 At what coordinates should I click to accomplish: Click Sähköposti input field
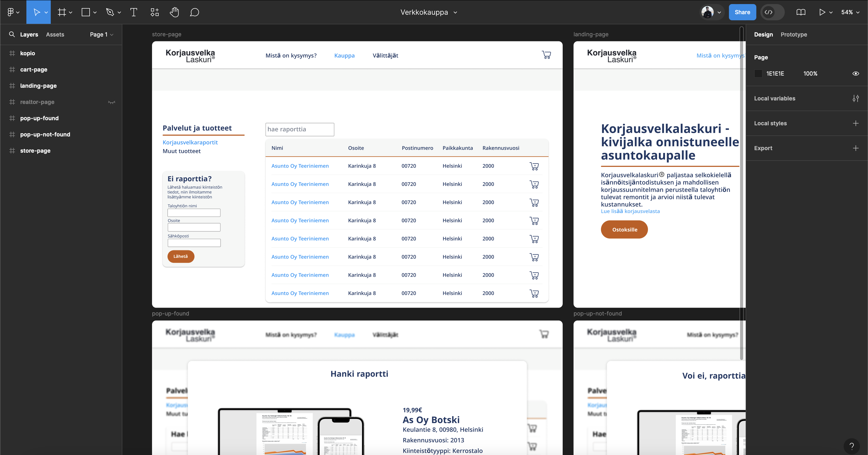tap(194, 243)
